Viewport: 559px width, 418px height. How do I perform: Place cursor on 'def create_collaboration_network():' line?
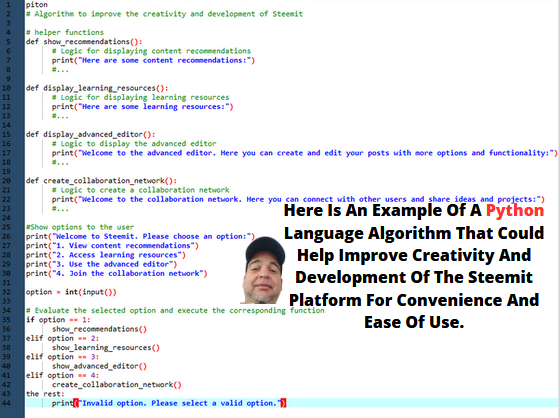click(x=101, y=181)
